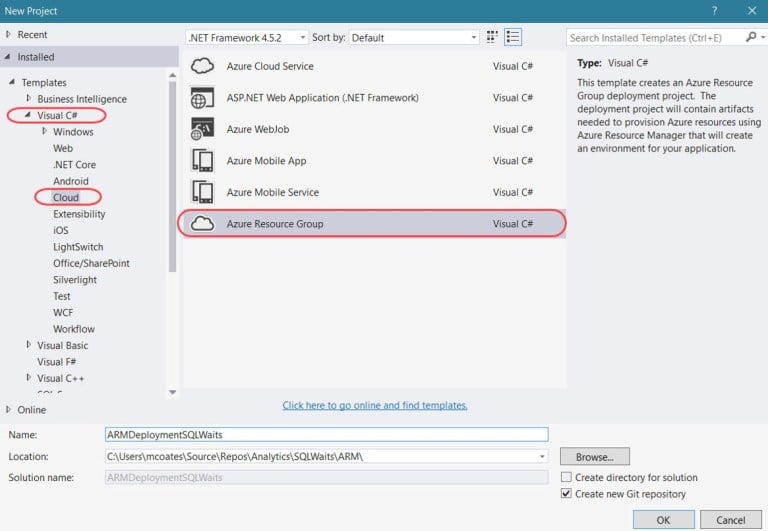
Task: Click the tree scrollbar down arrow
Action: click(172, 392)
